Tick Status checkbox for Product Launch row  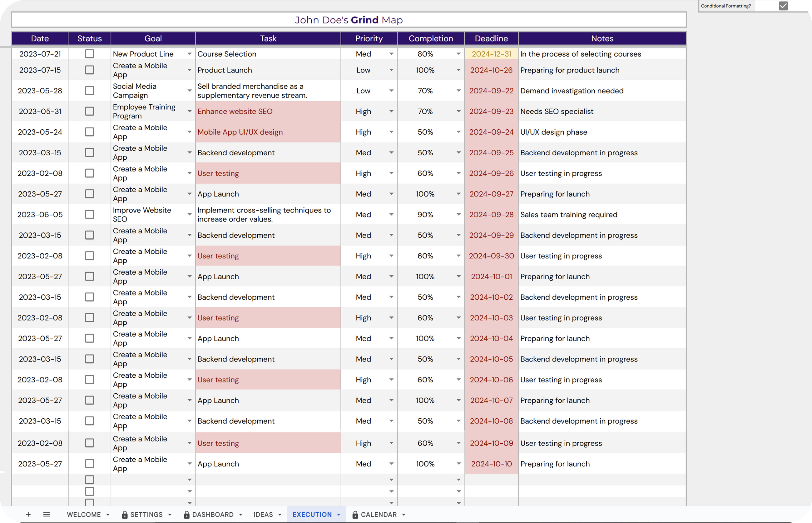(x=90, y=70)
